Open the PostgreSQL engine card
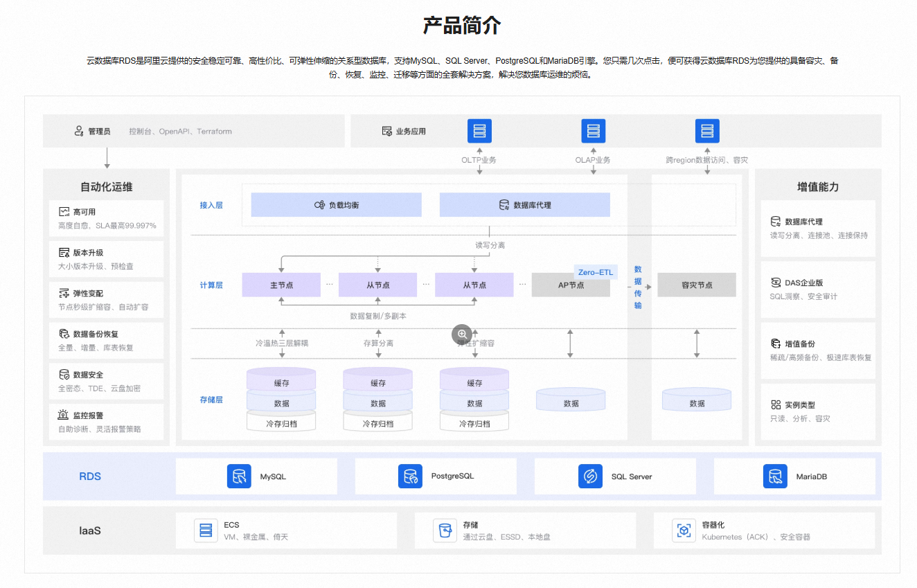 436,476
